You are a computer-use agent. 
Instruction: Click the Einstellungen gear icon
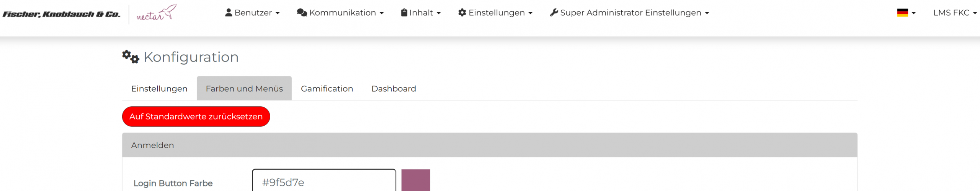click(x=462, y=13)
